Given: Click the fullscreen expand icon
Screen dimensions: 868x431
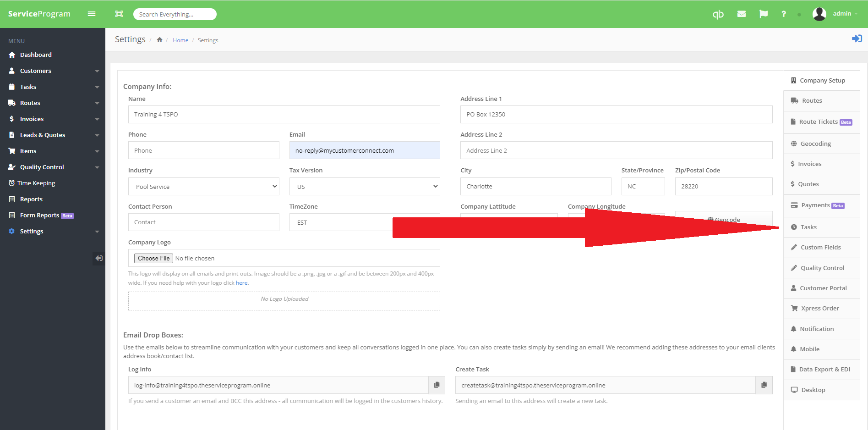Looking at the screenshot, I should pyautogui.click(x=119, y=14).
